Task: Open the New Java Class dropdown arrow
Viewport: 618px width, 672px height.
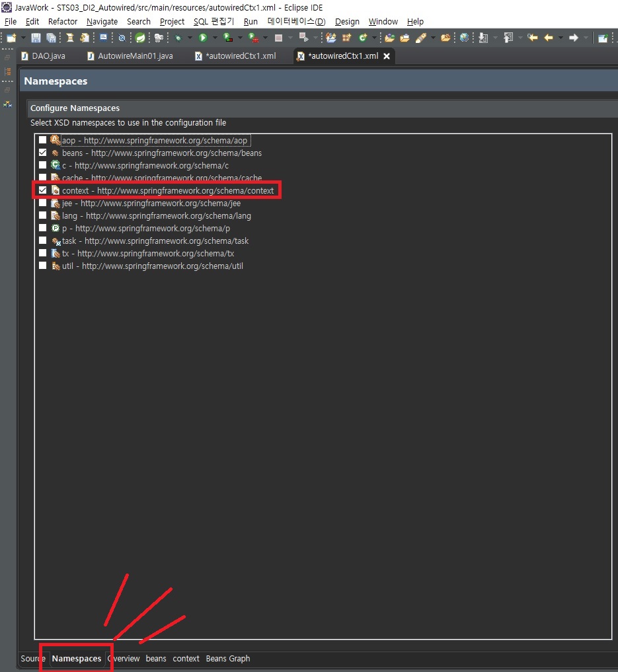Action: point(374,38)
